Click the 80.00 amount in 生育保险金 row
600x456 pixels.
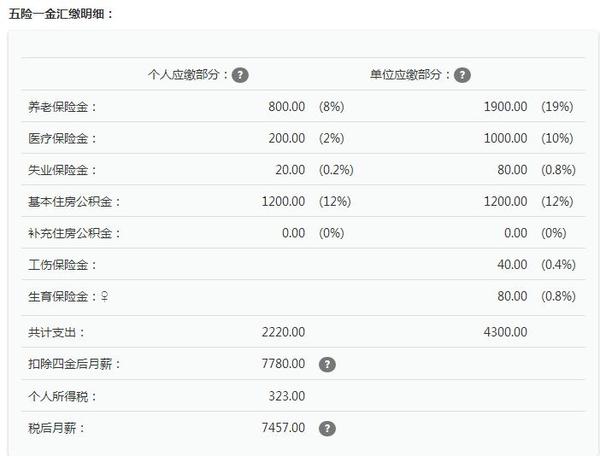pos(512,296)
